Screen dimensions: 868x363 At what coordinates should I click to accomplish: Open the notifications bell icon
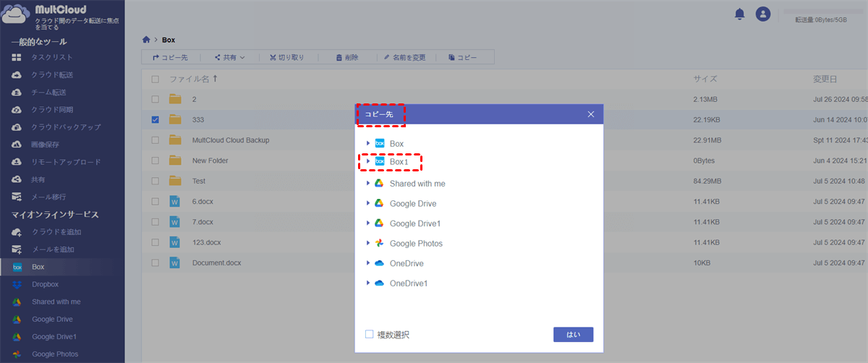(x=739, y=14)
